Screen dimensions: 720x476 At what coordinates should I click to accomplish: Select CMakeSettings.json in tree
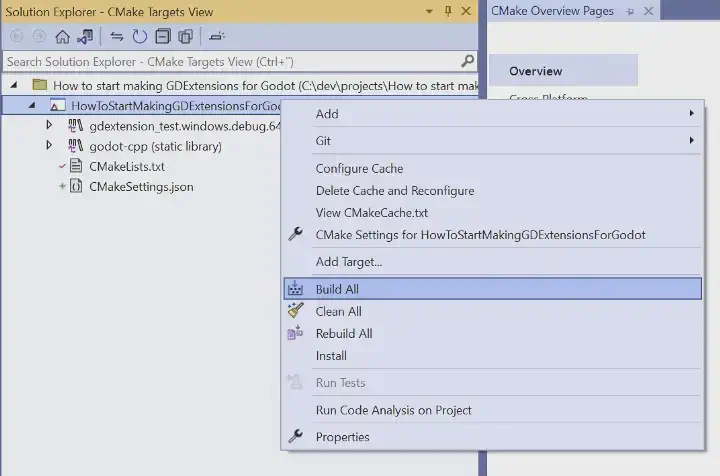(141, 186)
